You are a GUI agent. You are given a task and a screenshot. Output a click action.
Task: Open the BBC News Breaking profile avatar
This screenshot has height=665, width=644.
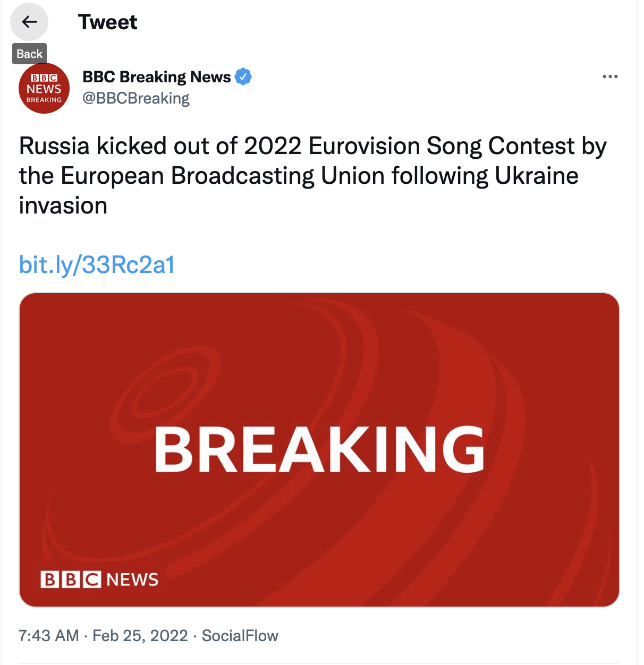(x=44, y=88)
